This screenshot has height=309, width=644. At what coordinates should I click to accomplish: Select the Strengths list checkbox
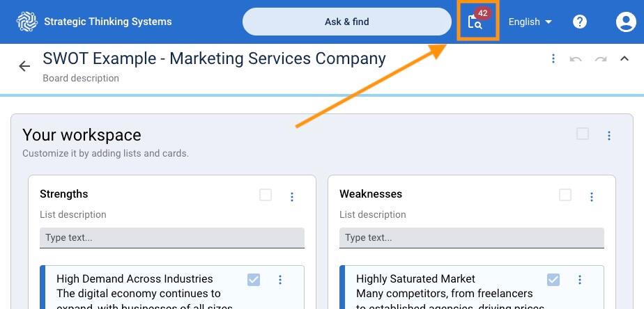tap(266, 195)
